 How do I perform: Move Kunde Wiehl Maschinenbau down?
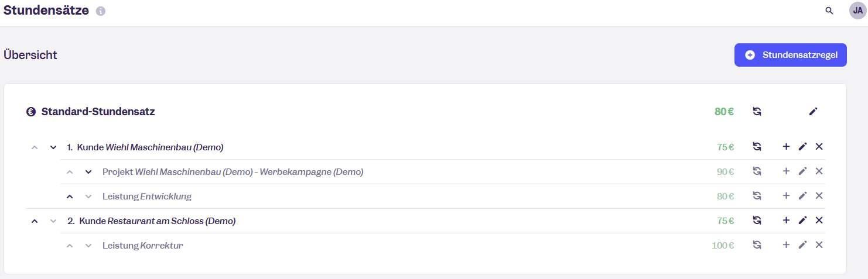pyautogui.click(x=53, y=147)
